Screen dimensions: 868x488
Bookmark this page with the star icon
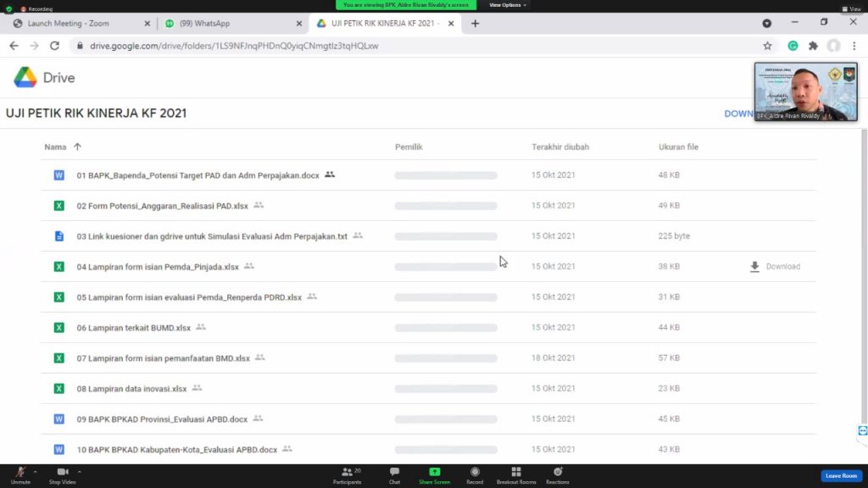(x=767, y=46)
